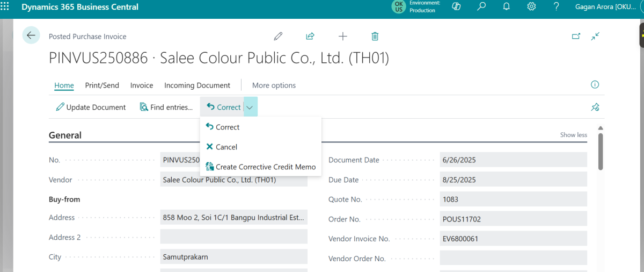
Task: Open the app launcher waffle menu
Action: pyautogui.click(x=6, y=7)
